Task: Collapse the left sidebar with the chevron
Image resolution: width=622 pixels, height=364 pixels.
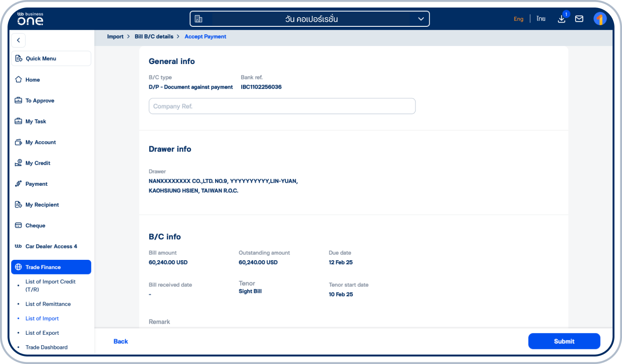Action: click(x=18, y=40)
